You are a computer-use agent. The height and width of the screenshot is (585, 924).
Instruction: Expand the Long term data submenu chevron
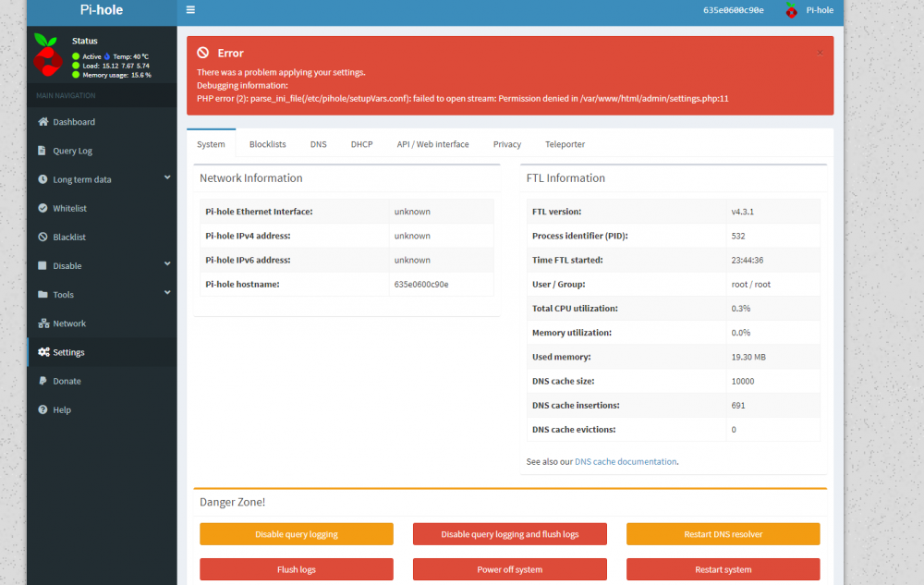(x=167, y=177)
